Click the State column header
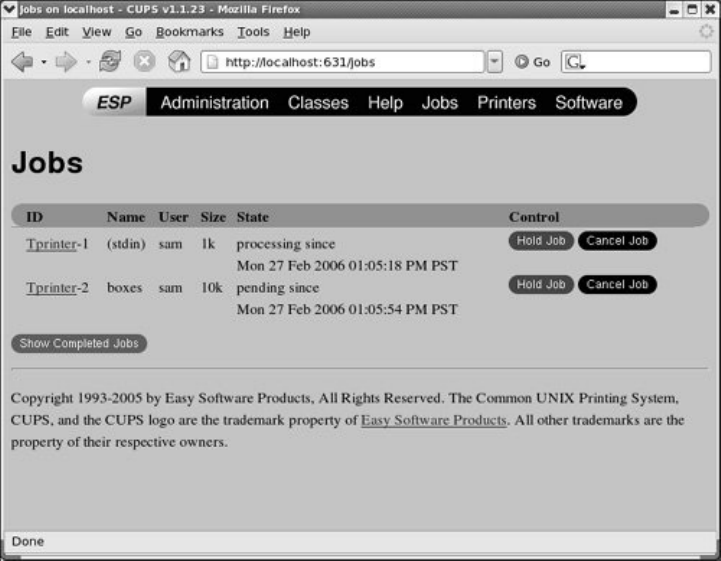721x561 pixels. click(252, 217)
